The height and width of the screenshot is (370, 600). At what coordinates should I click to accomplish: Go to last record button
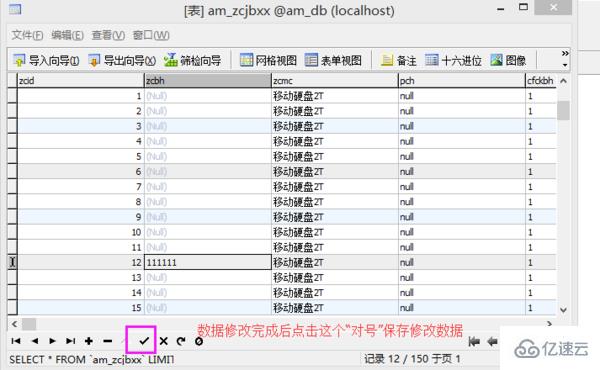[x=70, y=341]
